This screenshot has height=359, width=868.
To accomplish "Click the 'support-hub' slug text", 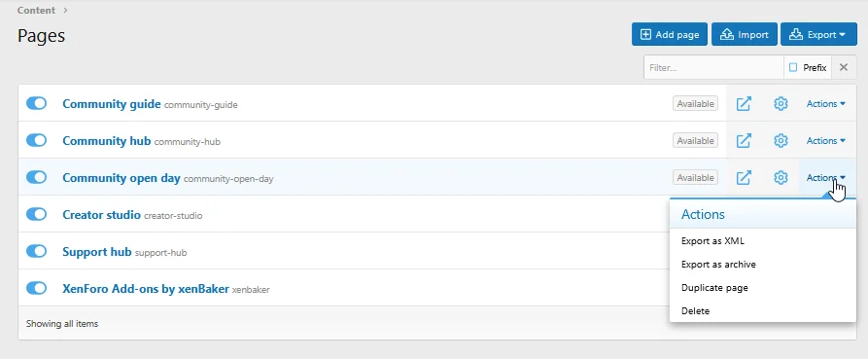I will pyautogui.click(x=161, y=253).
